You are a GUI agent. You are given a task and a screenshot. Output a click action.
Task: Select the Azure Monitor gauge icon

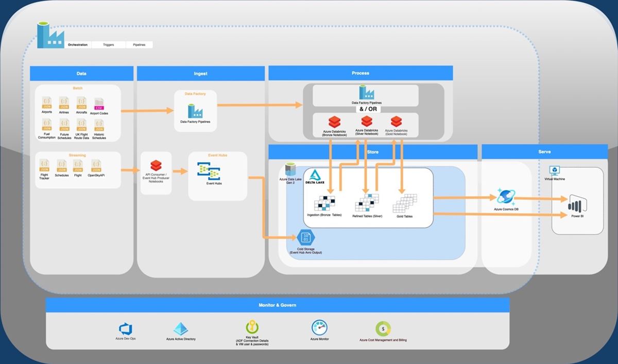[319, 327]
